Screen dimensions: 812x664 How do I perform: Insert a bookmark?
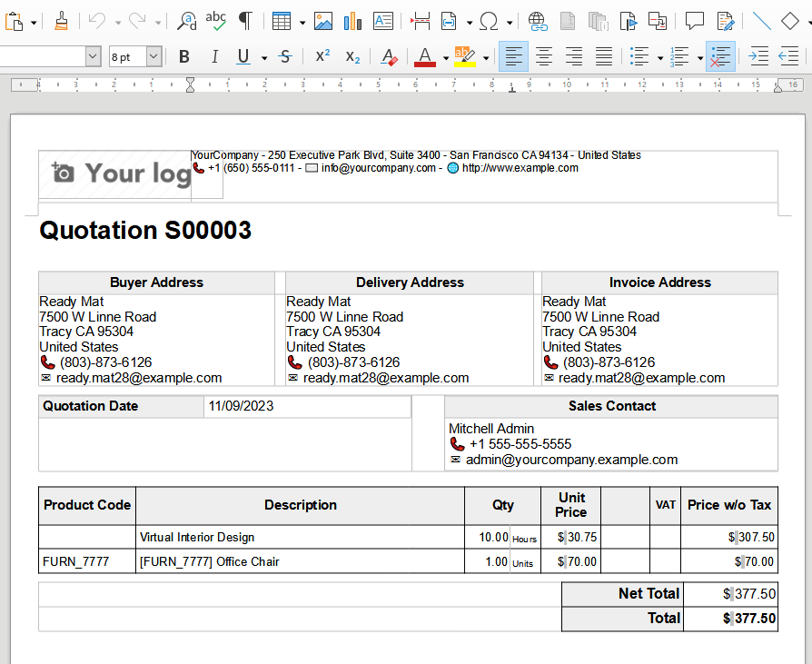tap(628, 22)
